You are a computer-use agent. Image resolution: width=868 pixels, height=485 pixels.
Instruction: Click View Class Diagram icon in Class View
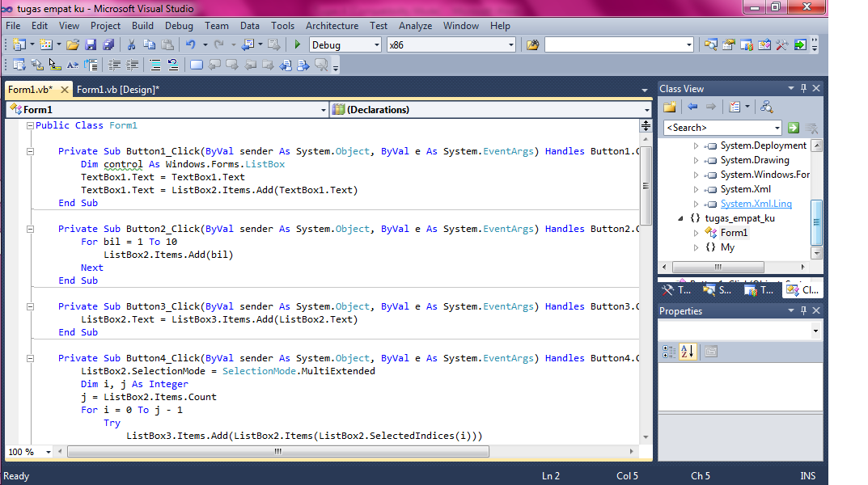[767, 108]
